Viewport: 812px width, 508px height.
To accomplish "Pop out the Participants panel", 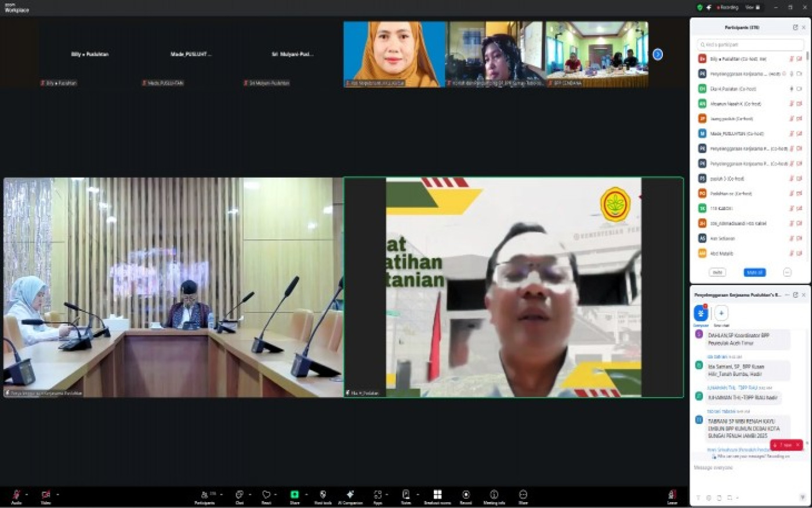I will coord(795,27).
